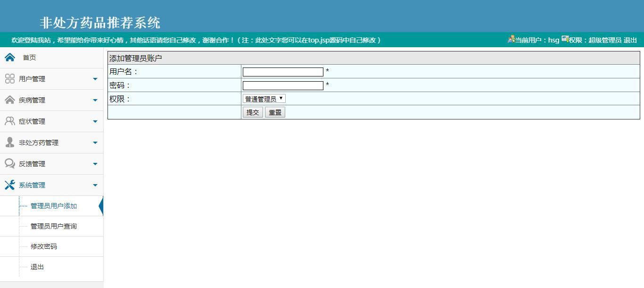
Task: Expand the 非处方药管理 dropdown arrow
Action: click(x=95, y=143)
